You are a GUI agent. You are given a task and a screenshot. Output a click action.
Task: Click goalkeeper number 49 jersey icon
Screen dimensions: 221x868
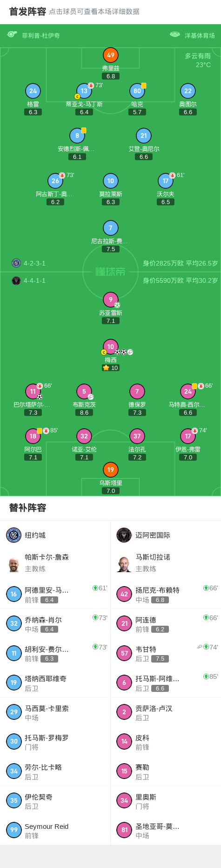(x=111, y=55)
